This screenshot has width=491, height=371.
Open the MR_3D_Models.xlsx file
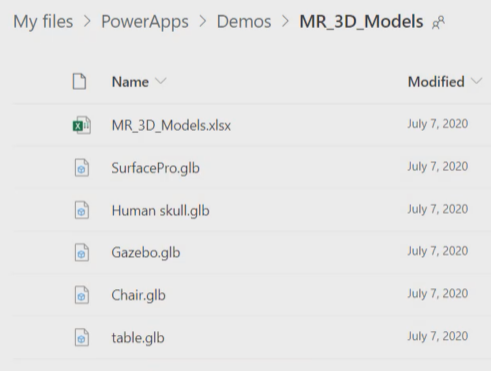pos(171,125)
